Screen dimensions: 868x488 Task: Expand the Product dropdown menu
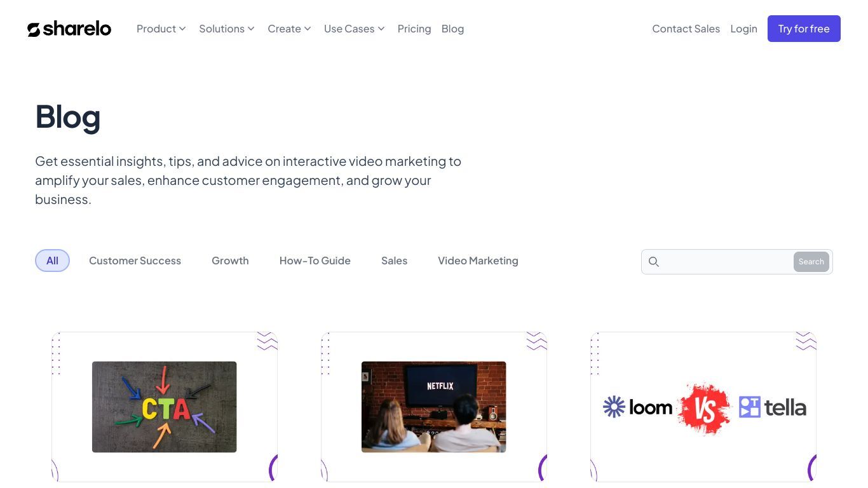(161, 29)
